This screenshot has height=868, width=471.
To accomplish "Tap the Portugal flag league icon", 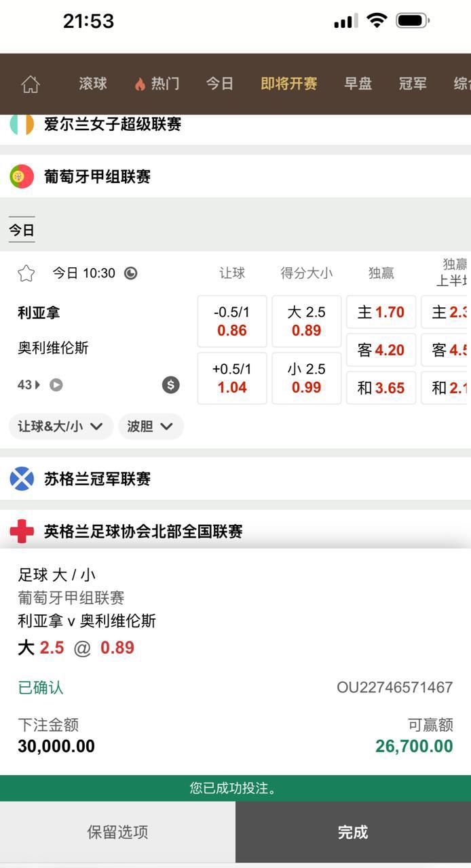I will 22,177.
